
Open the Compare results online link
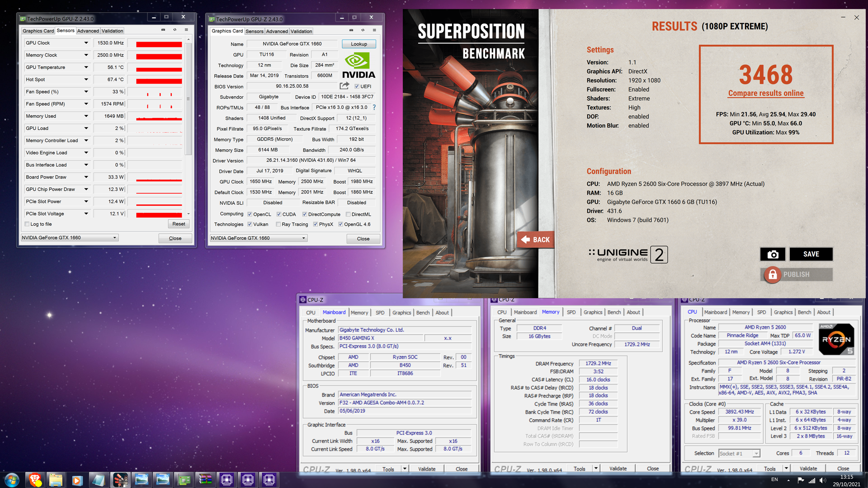point(766,93)
